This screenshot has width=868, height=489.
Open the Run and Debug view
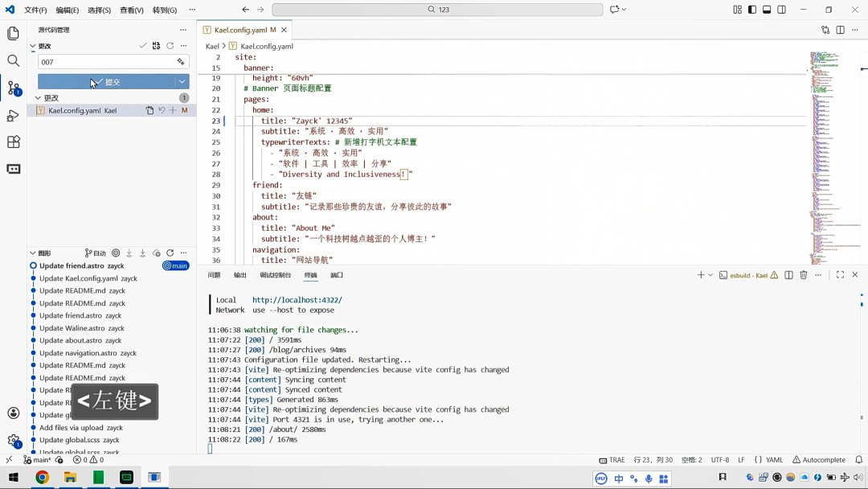pos(13,116)
